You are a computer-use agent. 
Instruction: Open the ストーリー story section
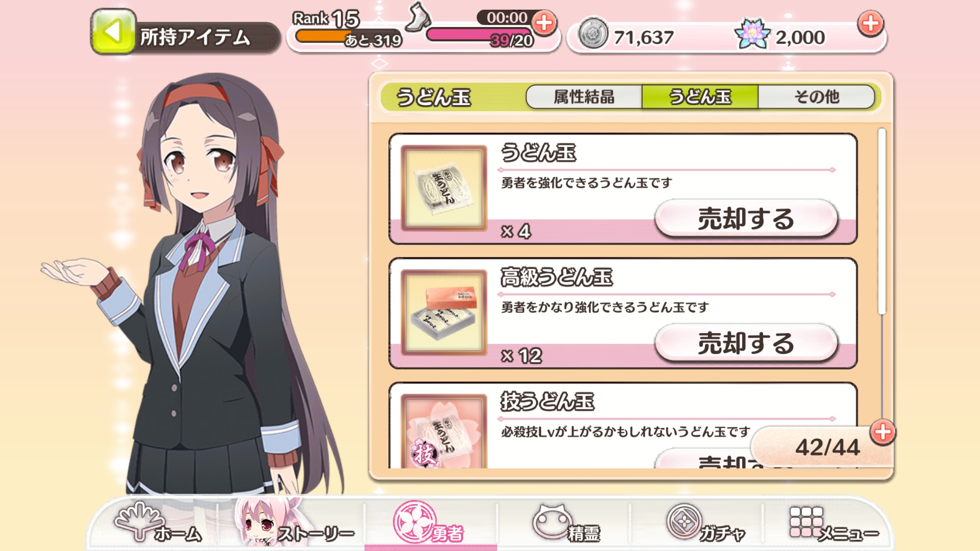(x=294, y=523)
